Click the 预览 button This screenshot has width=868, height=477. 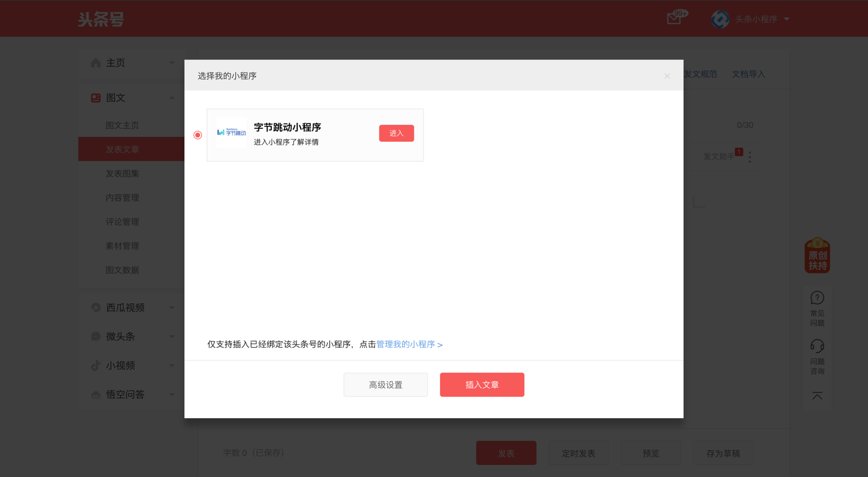click(651, 453)
